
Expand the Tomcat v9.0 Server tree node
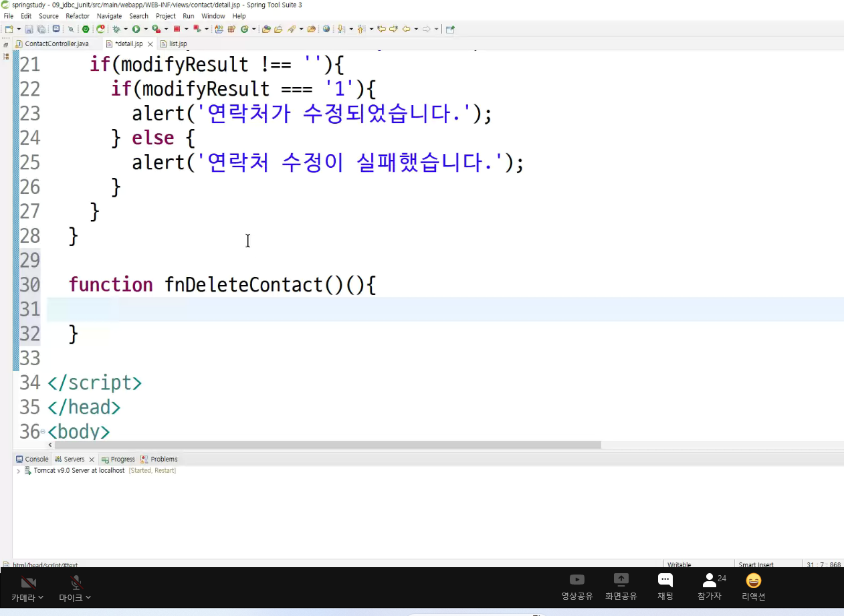(18, 471)
